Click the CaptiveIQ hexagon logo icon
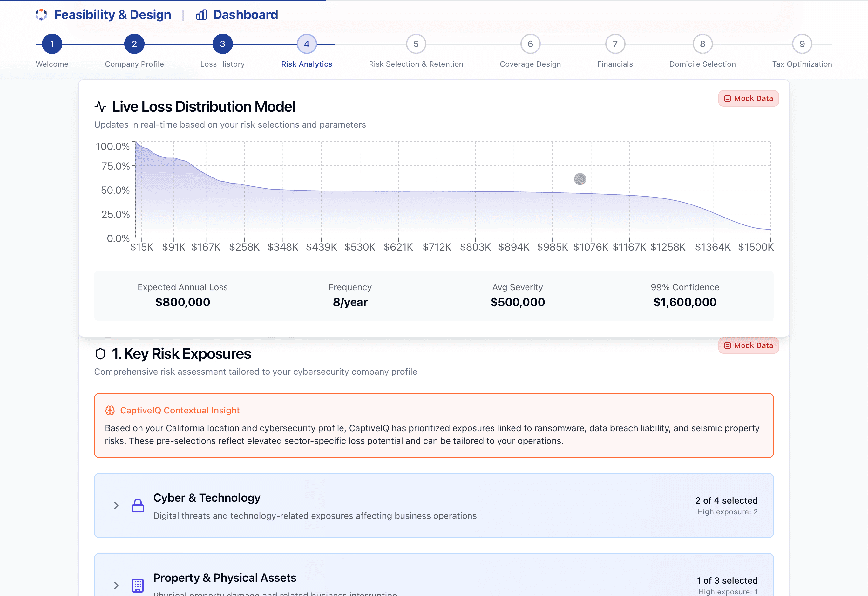 [41, 15]
